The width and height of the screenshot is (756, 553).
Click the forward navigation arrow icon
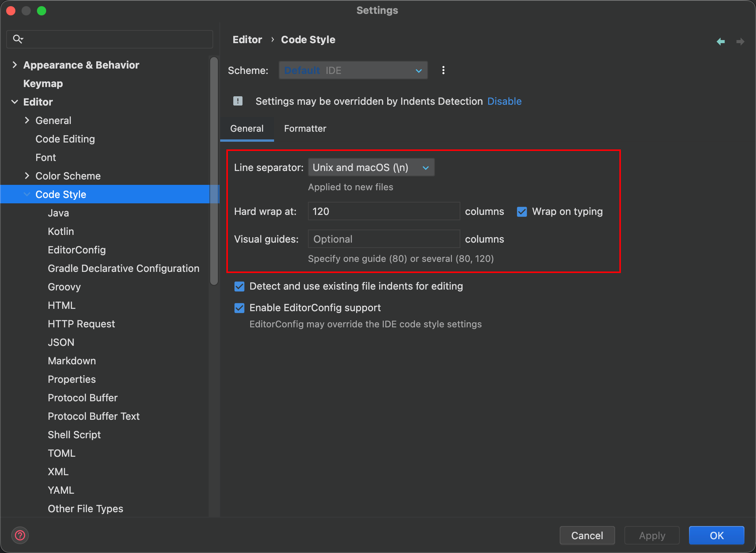point(740,41)
